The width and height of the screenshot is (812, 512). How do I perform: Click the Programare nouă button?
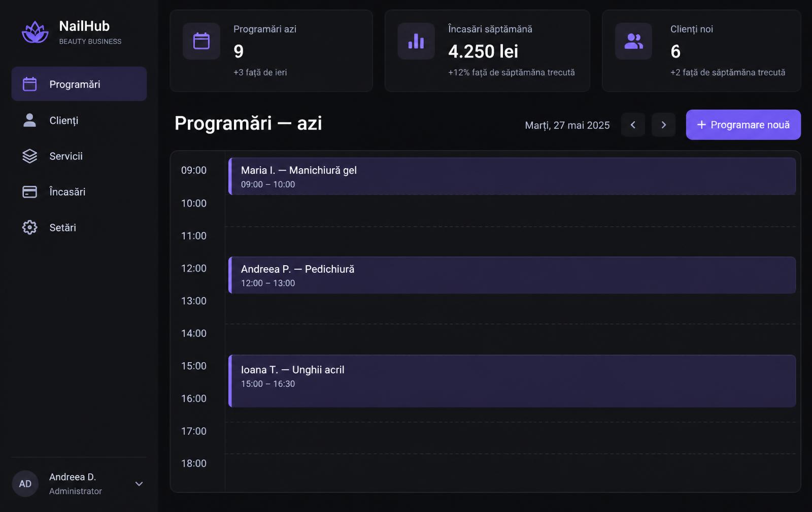click(x=743, y=124)
